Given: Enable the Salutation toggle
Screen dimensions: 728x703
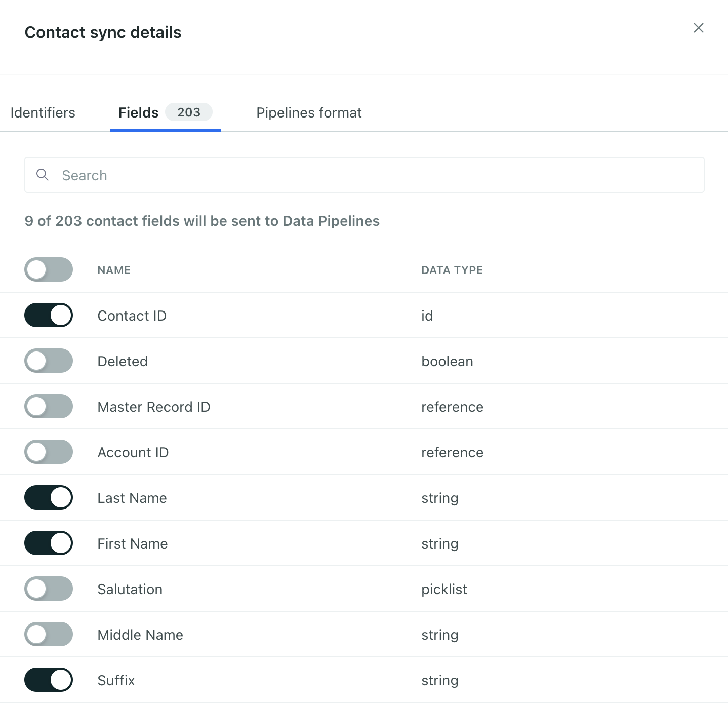Looking at the screenshot, I should 49,589.
